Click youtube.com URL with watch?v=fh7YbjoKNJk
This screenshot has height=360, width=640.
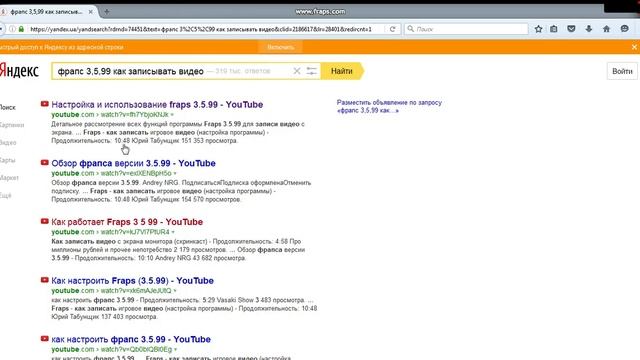(x=110, y=115)
